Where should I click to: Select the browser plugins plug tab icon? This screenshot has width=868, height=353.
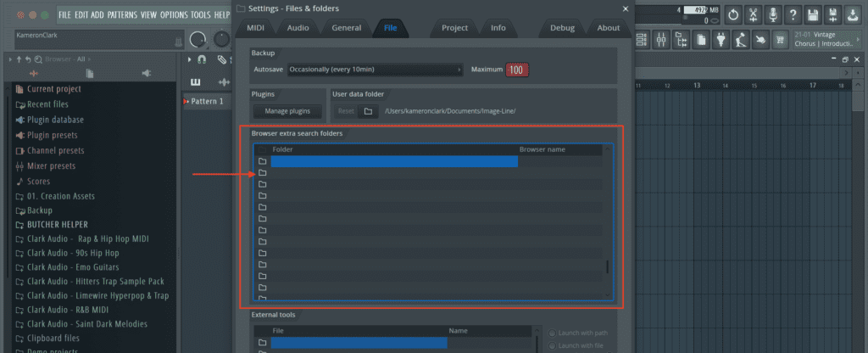click(146, 73)
